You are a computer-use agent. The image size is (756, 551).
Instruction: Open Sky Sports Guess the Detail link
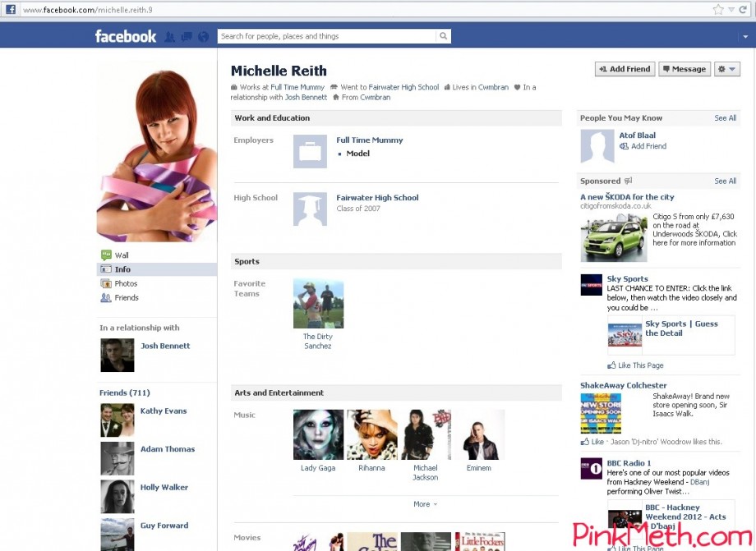coord(681,328)
